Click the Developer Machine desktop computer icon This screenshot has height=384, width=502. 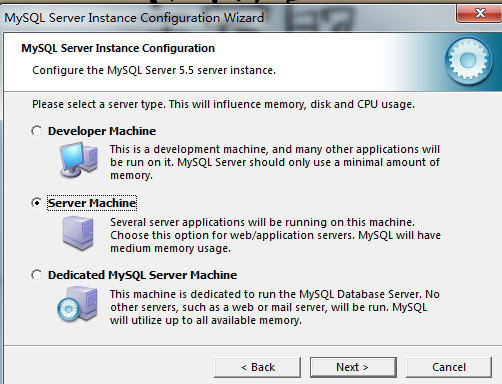(79, 160)
